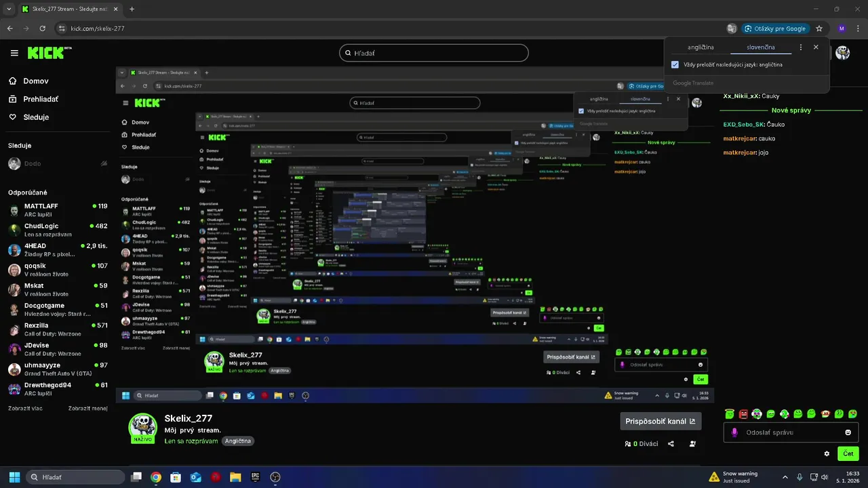Open MATTLAFF recommended channel
Viewport: 868px width, 488px height.
[x=58, y=210]
